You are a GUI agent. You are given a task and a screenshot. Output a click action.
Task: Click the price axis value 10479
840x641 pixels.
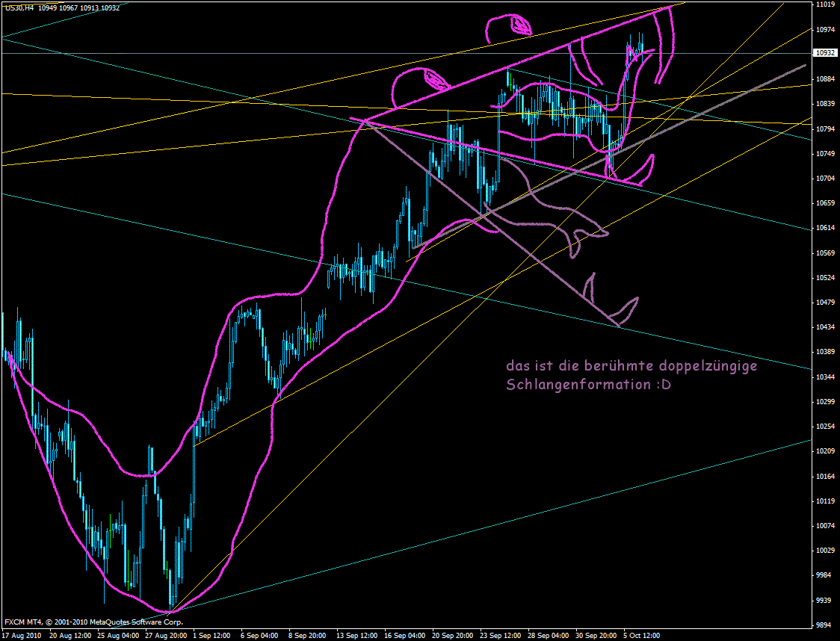[x=826, y=302]
